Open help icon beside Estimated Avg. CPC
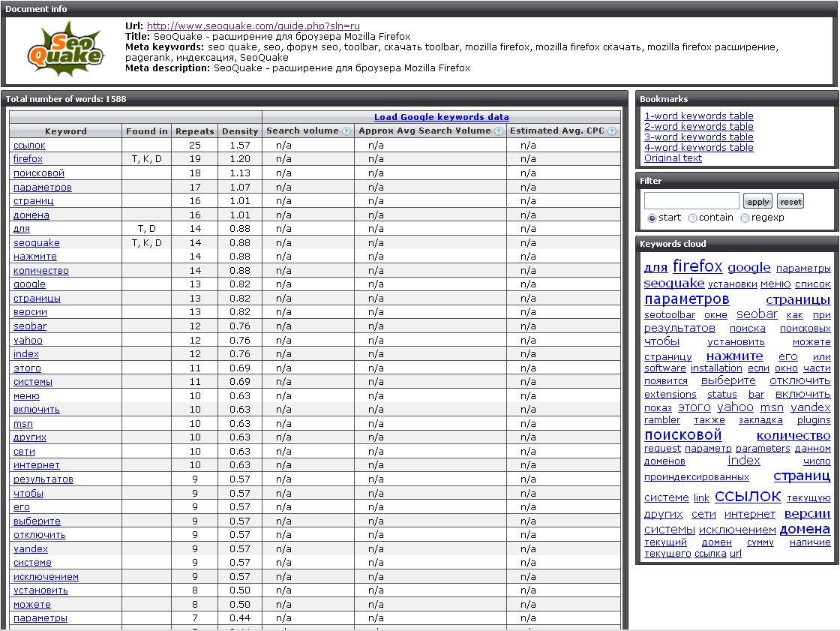The image size is (840, 631). (612, 131)
